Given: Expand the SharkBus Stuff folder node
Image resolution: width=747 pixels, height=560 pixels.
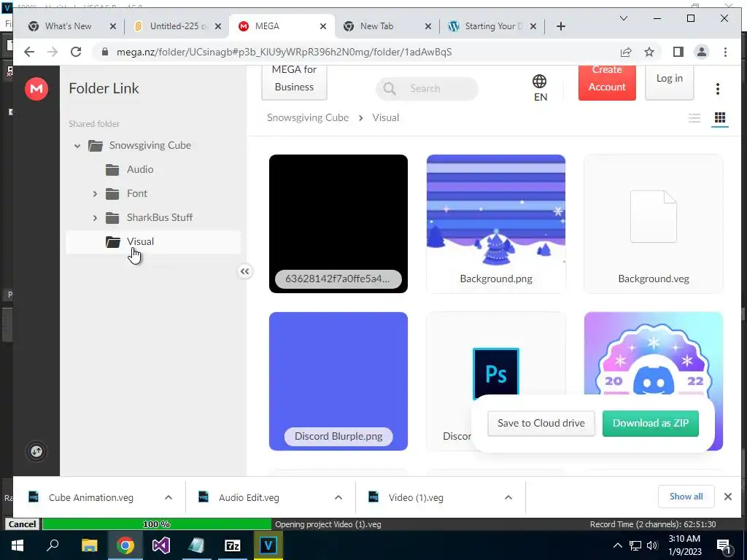Looking at the screenshot, I should click(x=94, y=218).
